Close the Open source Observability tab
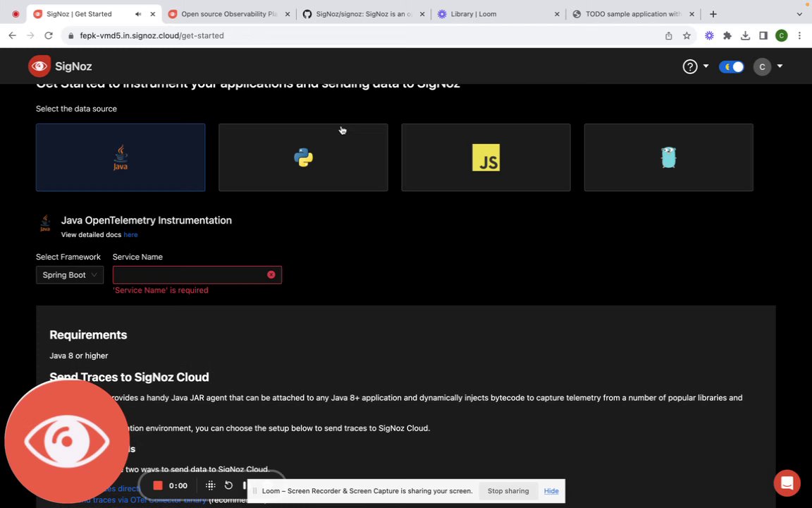The image size is (812, 508). pyautogui.click(x=288, y=15)
